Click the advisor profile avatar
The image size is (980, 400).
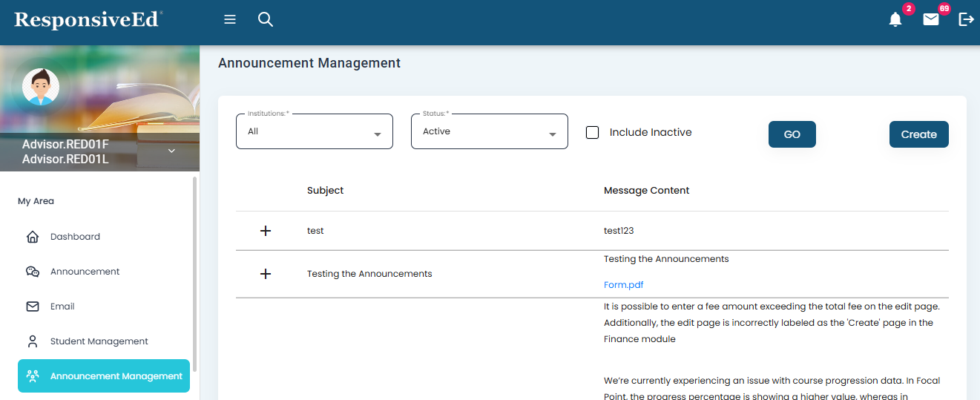[x=41, y=87]
